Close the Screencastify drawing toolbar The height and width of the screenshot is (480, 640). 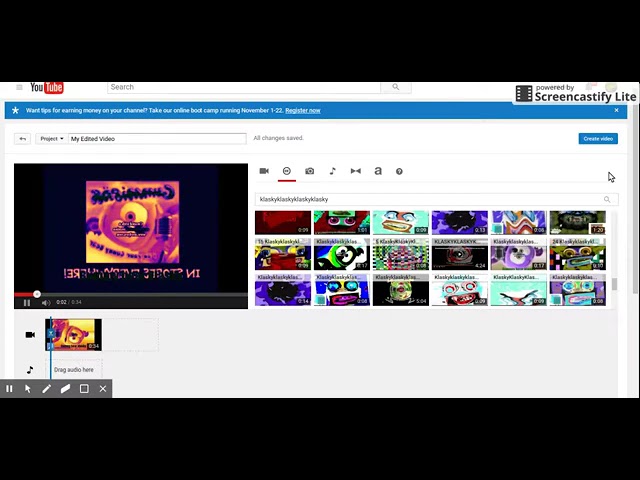103,389
